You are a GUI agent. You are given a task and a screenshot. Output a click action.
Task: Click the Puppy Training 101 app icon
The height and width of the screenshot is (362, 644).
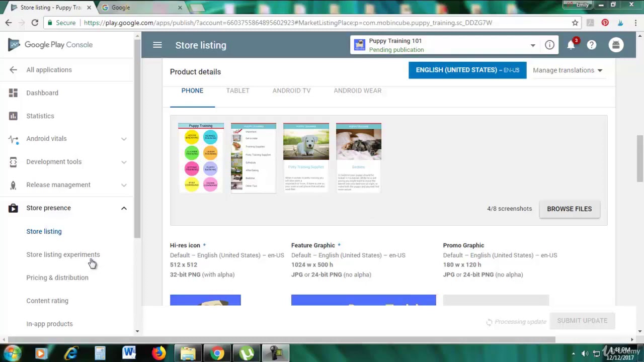coord(359,45)
